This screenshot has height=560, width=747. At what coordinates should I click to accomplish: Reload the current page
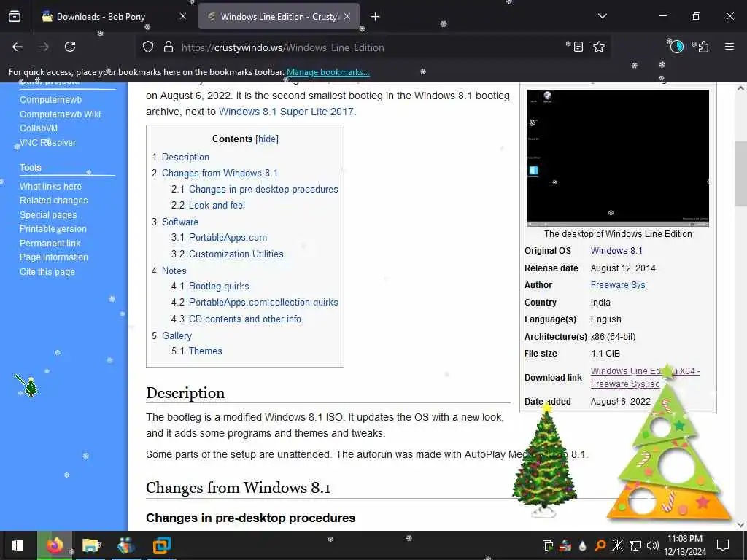[70, 47]
